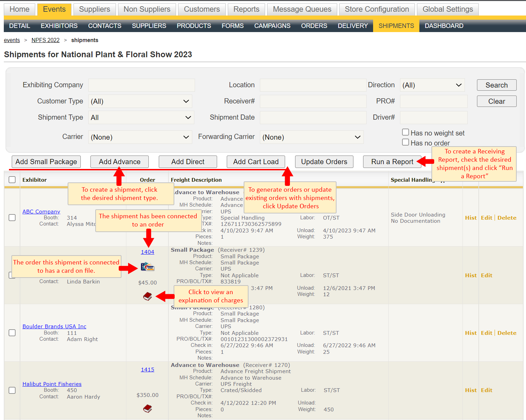Screen dimensions: 526x420
Task: Open the Direction dropdown
Action: [x=432, y=85]
